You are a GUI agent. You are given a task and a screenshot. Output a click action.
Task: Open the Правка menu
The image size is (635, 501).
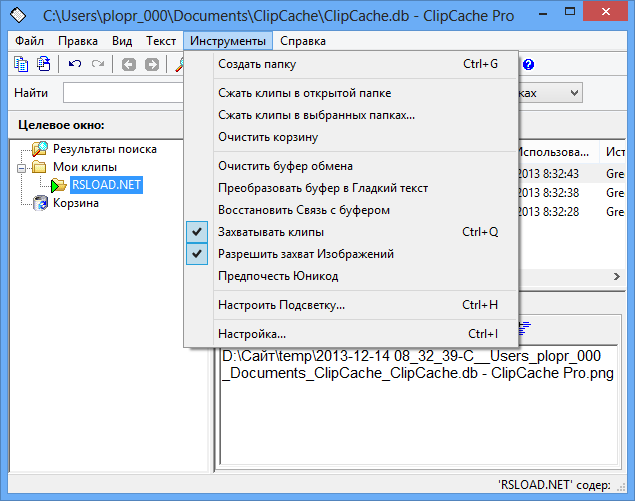pos(78,41)
